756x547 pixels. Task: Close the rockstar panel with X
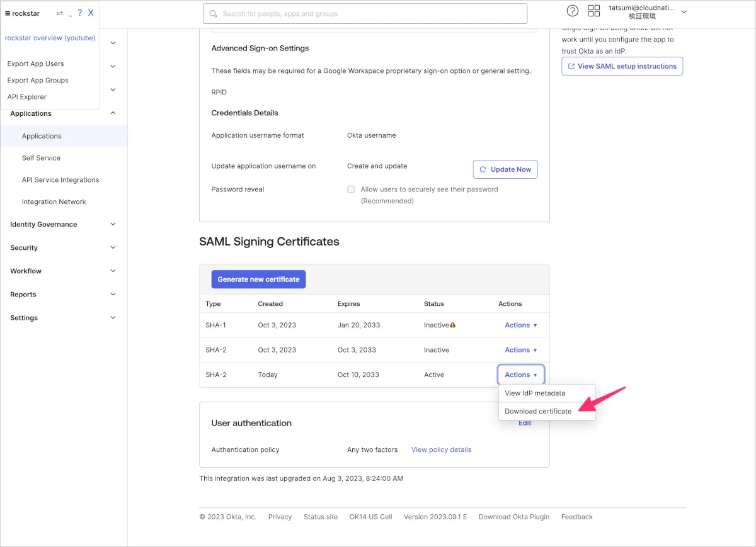pyautogui.click(x=91, y=13)
